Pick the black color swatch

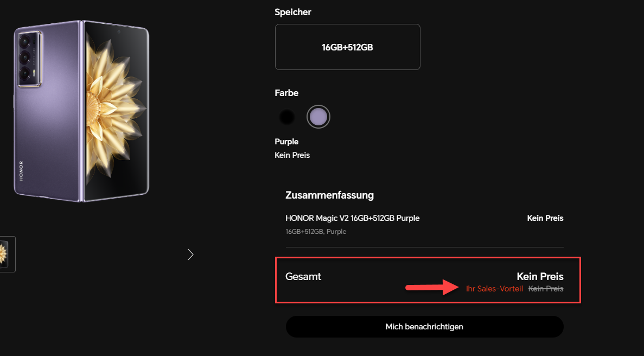coord(286,117)
